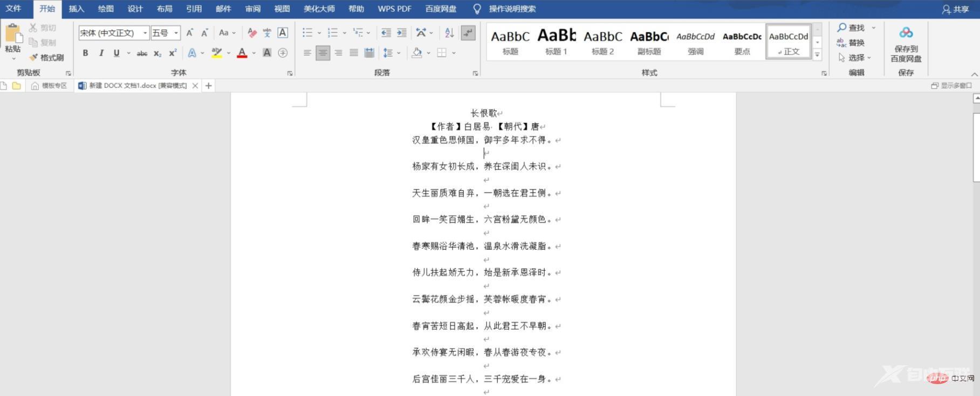Toggle italic formatting

point(101,53)
